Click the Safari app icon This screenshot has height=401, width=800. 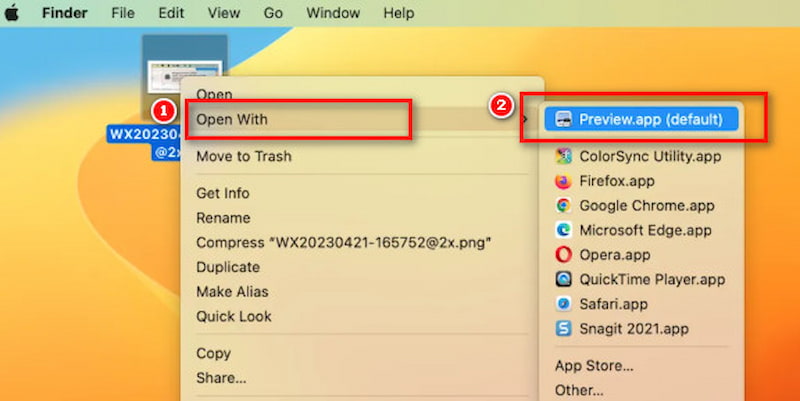tap(563, 304)
